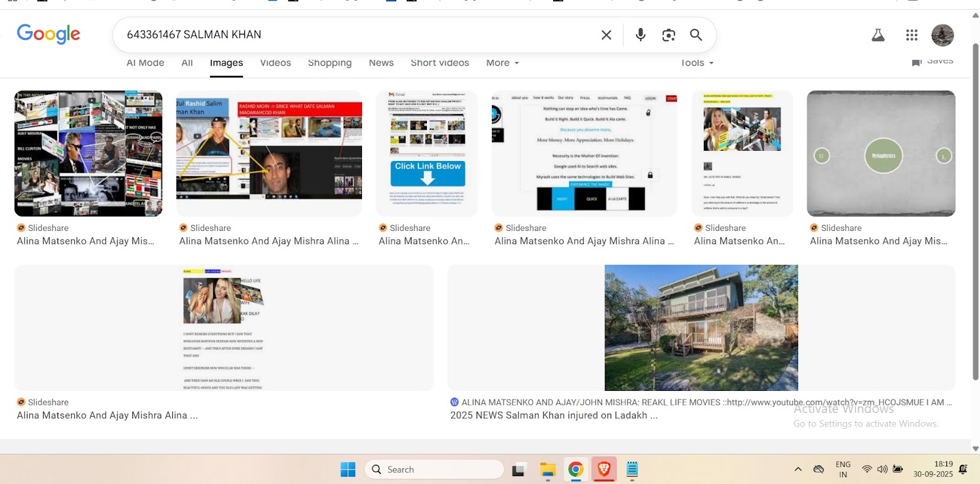Screen dimensions: 980x484
Task: Clear the search box with the X icon
Action: click(606, 35)
